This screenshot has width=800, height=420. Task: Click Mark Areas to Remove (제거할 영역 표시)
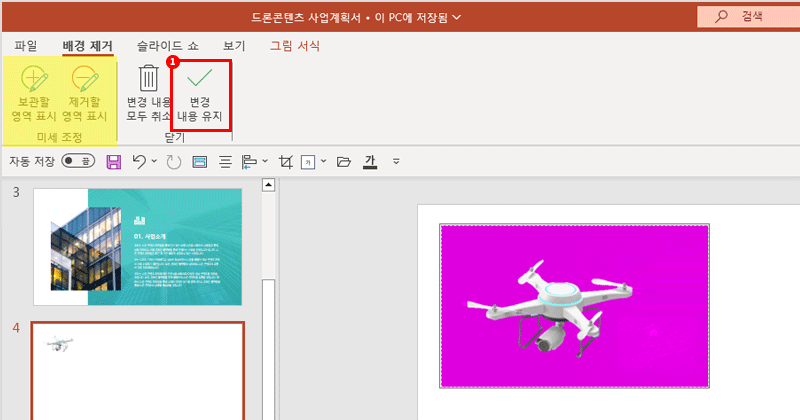click(85, 95)
